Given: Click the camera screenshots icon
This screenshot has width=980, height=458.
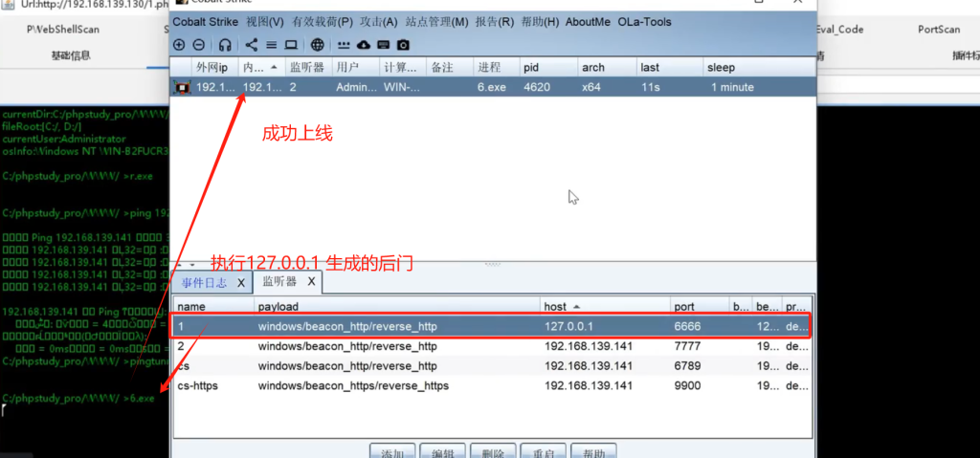Looking at the screenshot, I should click(x=403, y=44).
